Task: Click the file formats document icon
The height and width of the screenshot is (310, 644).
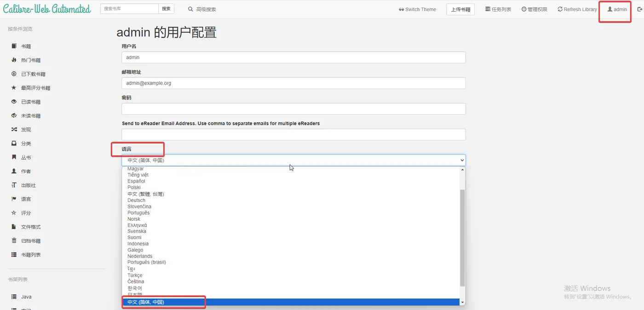Action: click(x=14, y=227)
